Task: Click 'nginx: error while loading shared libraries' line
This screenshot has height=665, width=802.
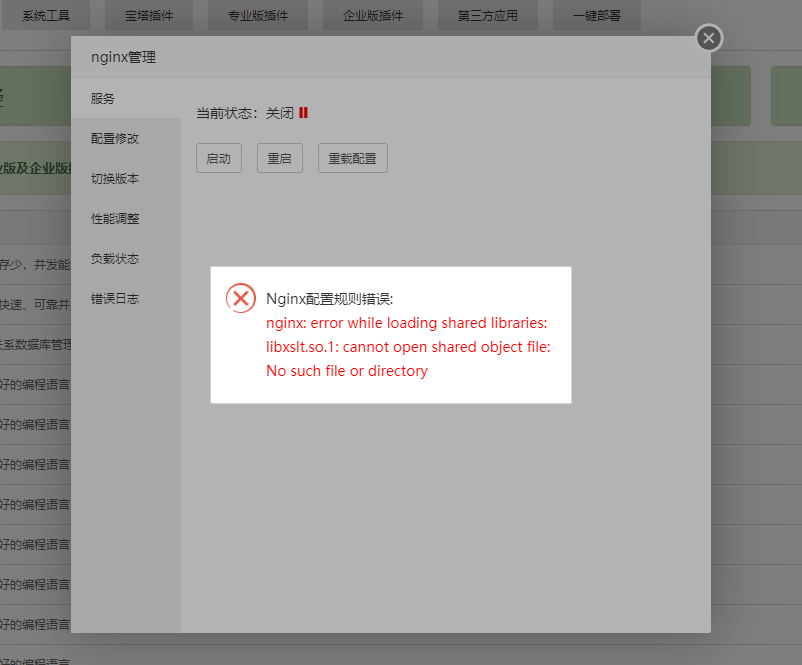Action: (407, 323)
